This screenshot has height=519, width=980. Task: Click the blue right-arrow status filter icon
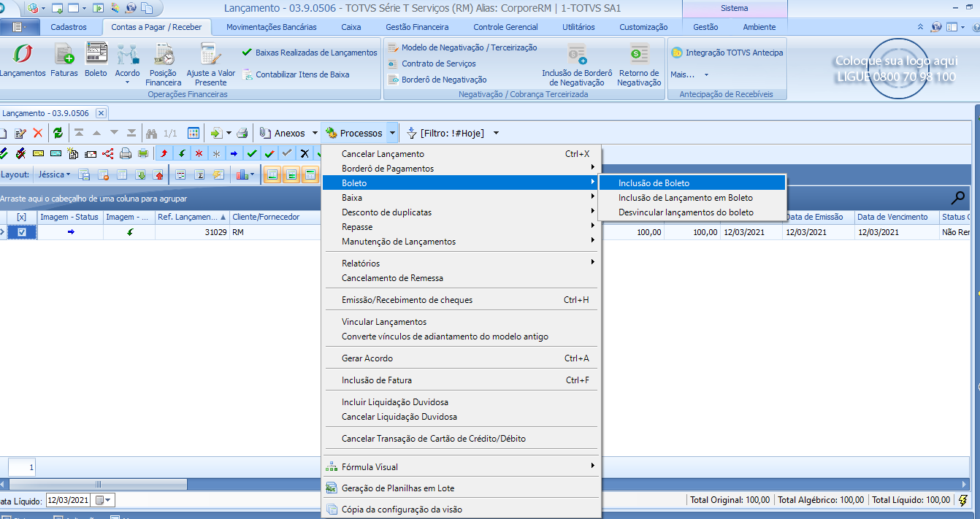pos(234,153)
